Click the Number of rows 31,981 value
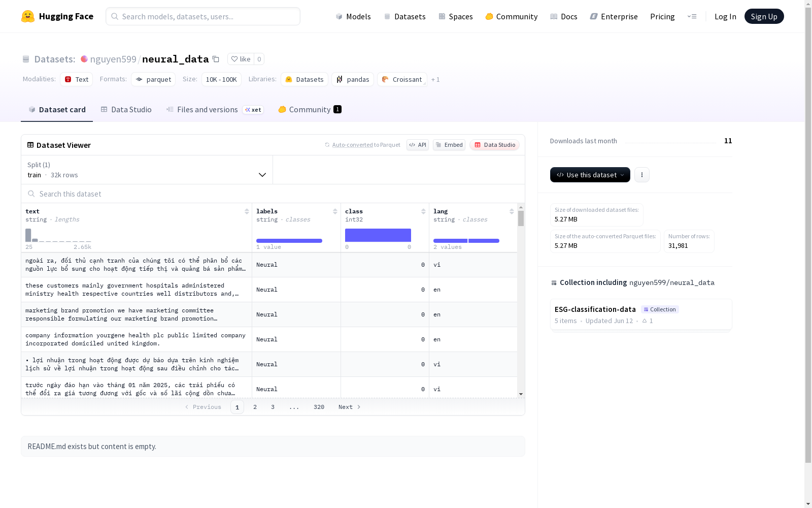The height and width of the screenshot is (508, 812). tap(678, 246)
